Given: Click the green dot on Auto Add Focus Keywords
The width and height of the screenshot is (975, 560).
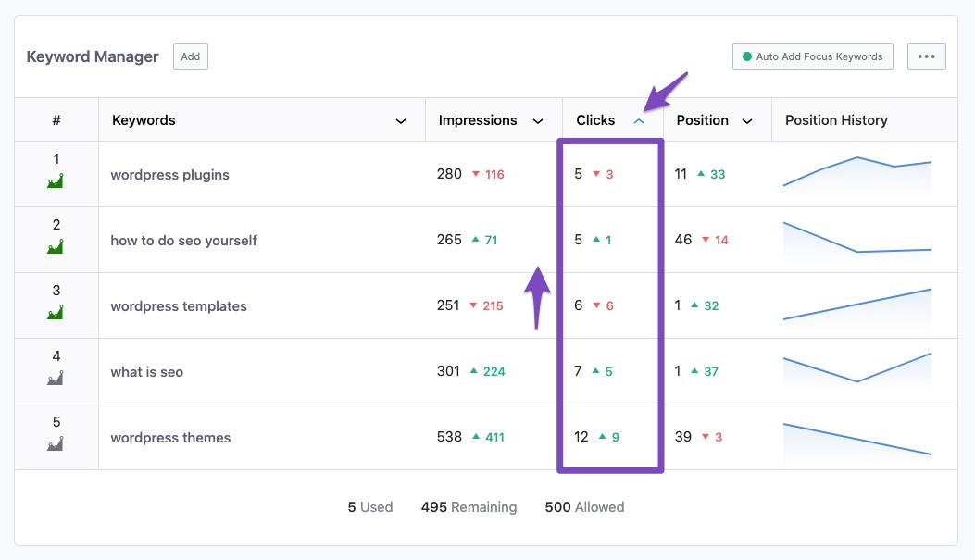Looking at the screenshot, I should [747, 56].
